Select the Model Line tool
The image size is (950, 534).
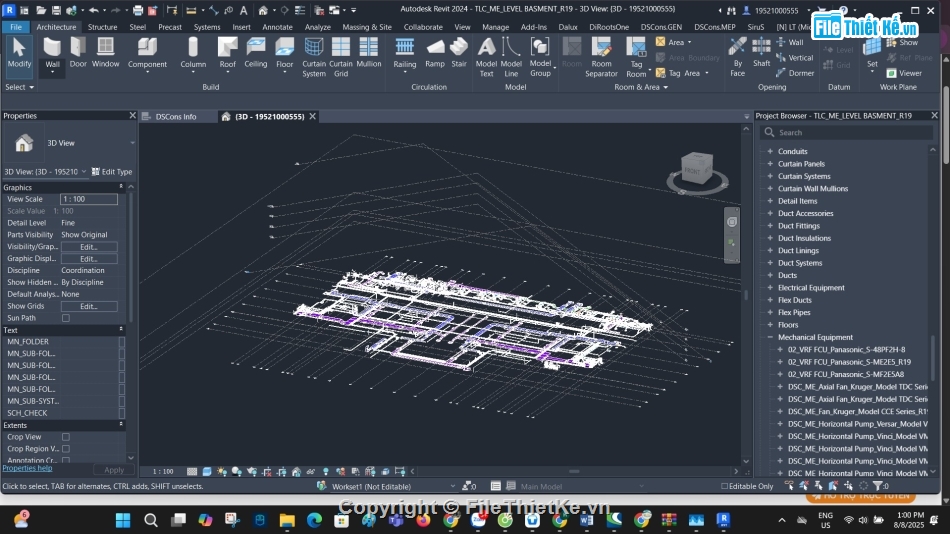pyautogui.click(x=511, y=57)
